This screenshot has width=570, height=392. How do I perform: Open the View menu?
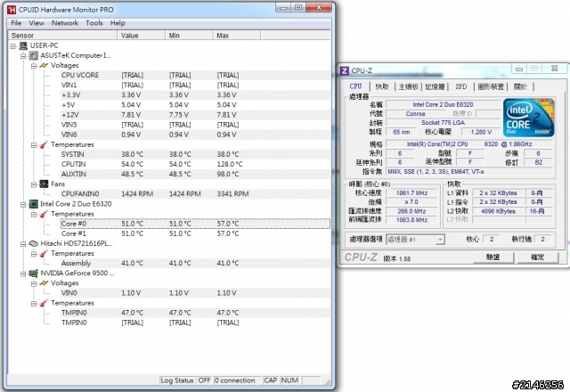tap(37, 23)
